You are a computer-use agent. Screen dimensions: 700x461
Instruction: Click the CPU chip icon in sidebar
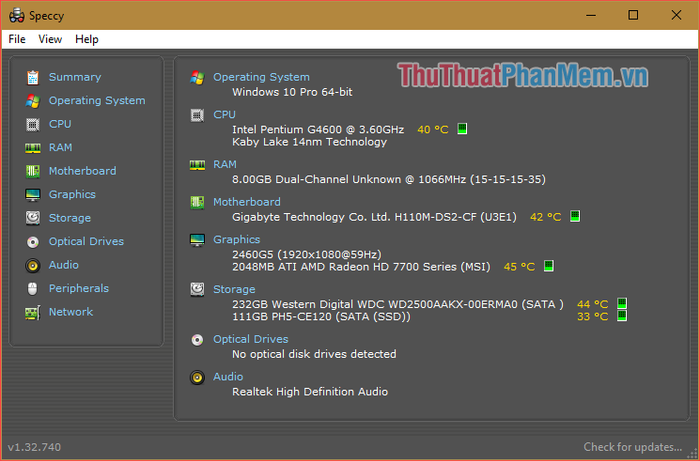(33, 125)
